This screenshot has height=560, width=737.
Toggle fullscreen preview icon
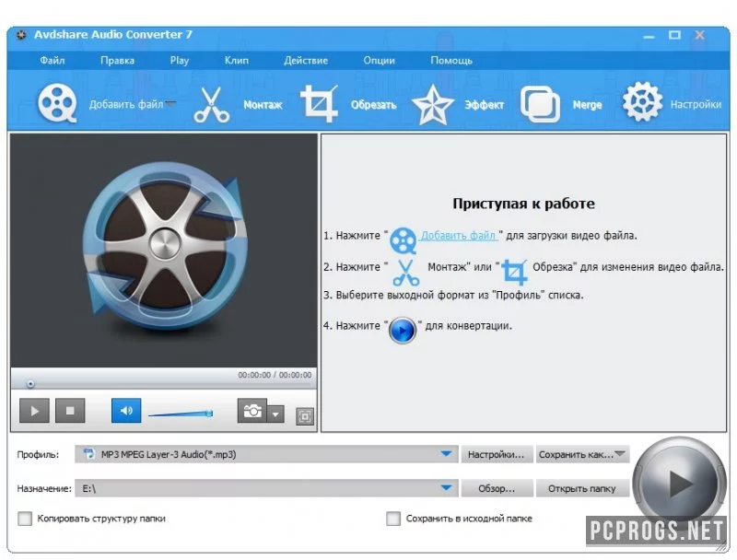tap(305, 416)
